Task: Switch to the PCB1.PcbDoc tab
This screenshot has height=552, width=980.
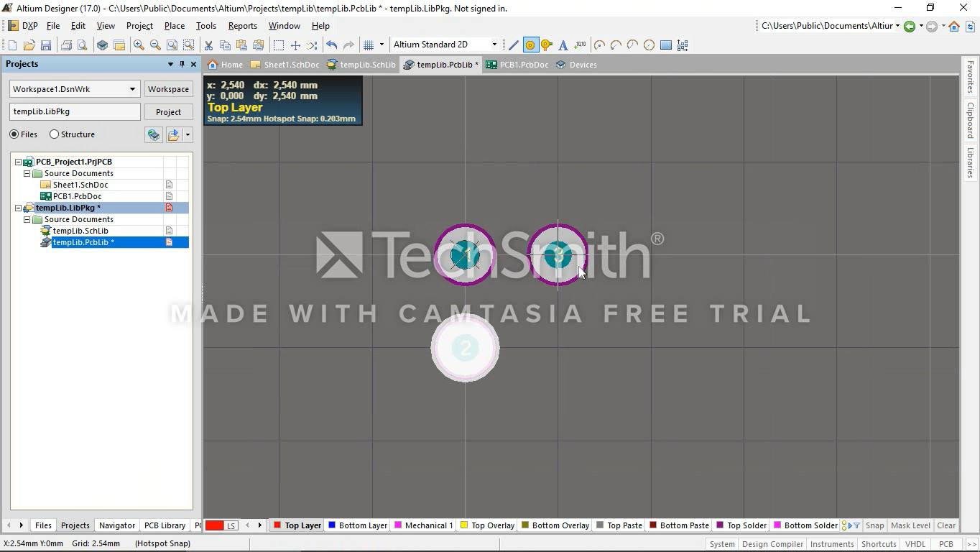Action: (x=517, y=65)
